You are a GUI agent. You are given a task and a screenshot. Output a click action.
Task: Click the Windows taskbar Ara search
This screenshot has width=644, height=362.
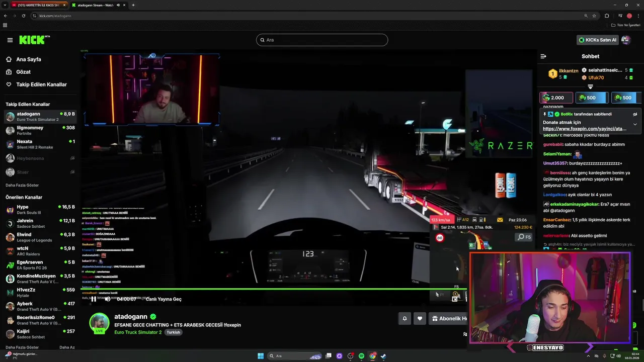point(295,356)
